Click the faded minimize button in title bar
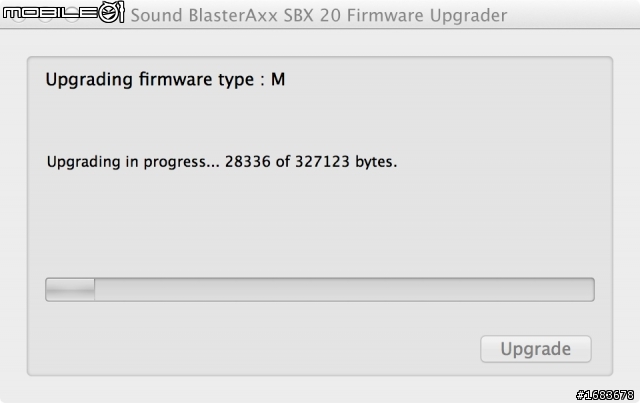 point(45,16)
